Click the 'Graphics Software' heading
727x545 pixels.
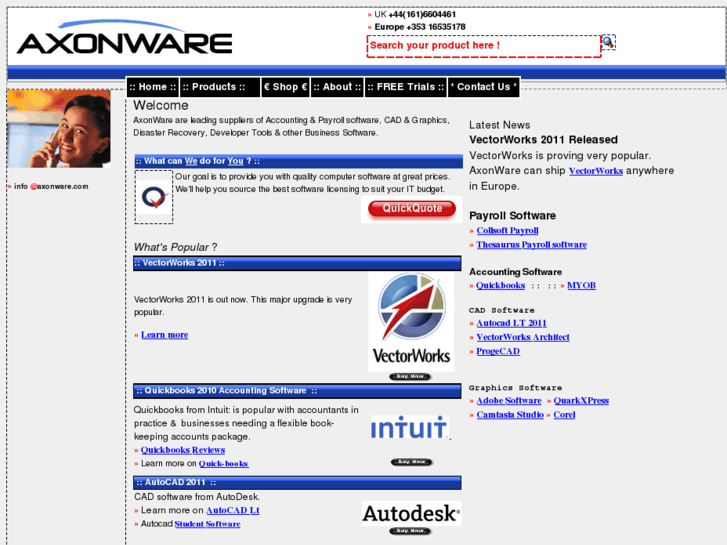tap(515, 388)
